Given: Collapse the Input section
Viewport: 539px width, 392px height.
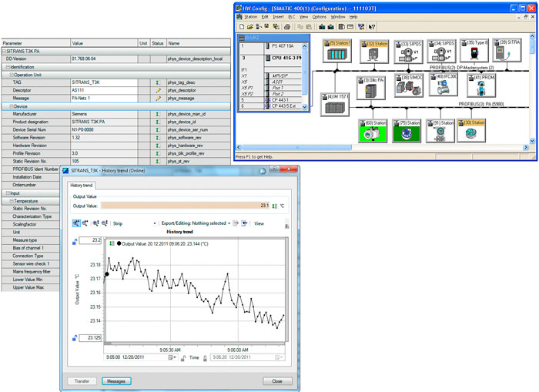Looking at the screenshot, I should 8,193.
